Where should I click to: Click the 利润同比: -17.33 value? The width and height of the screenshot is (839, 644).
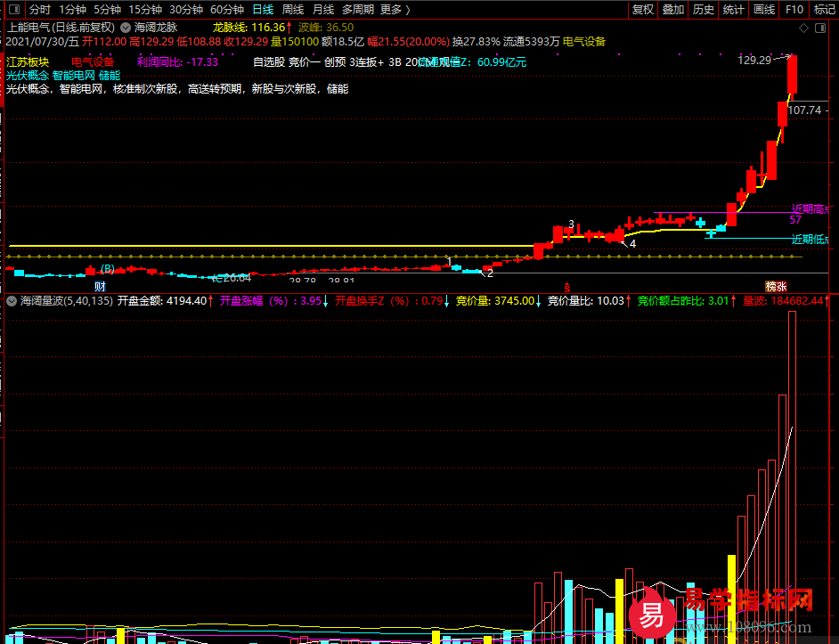coord(177,62)
